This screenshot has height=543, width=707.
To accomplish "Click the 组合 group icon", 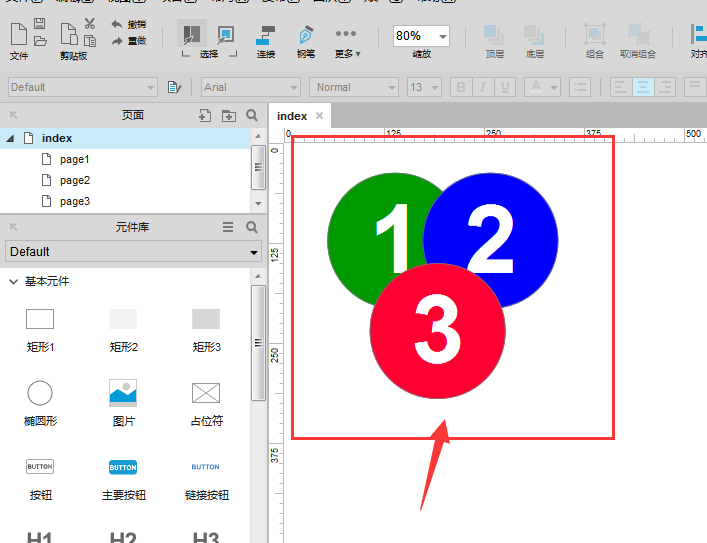I will (x=595, y=34).
